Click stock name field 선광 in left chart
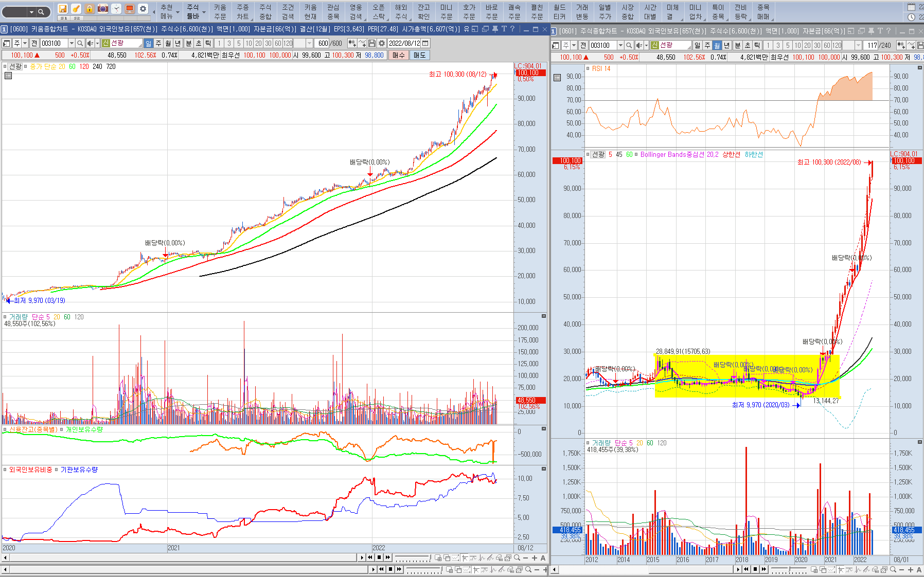 122,43
